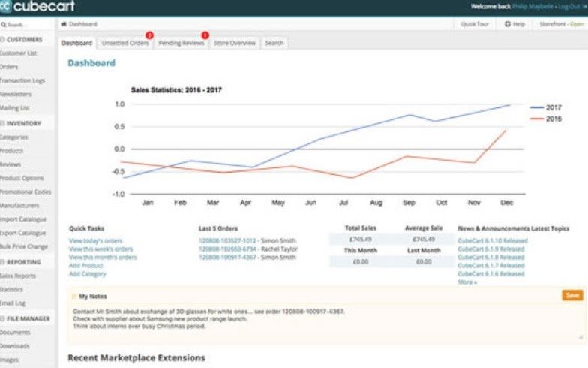Image resolution: width=588 pixels, height=368 pixels.
Task: Switch to the Store Overview tab
Action: click(x=235, y=43)
